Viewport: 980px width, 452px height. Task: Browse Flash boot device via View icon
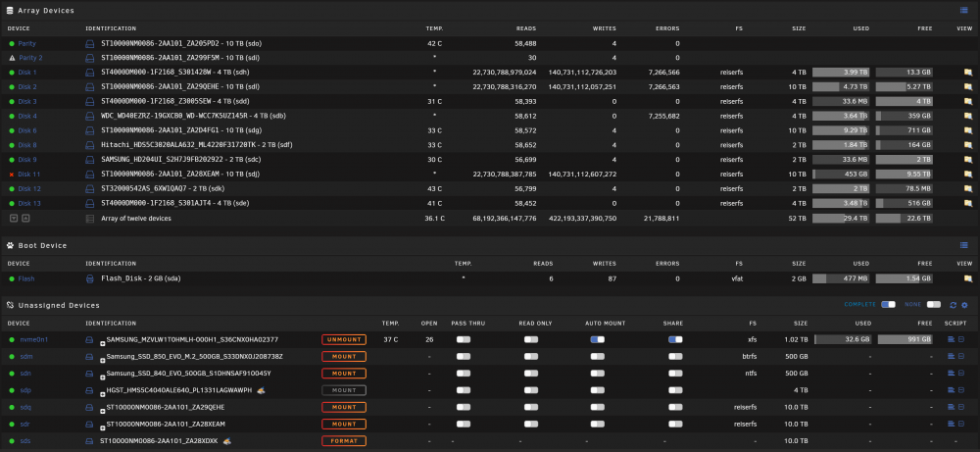click(968, 278)
